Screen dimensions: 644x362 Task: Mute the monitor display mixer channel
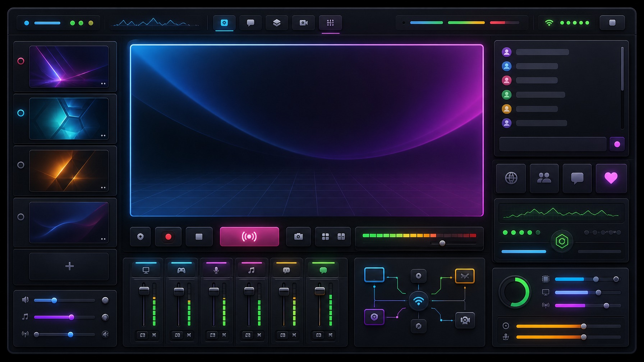click(154, 335)
